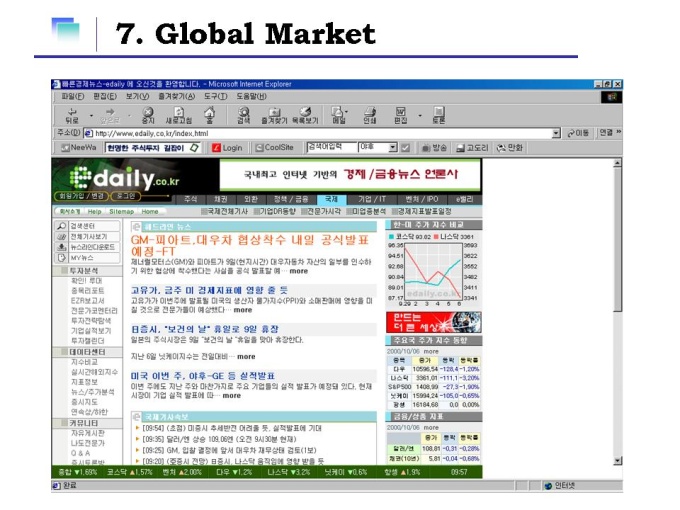Open the address bar URL dropdown
Image resolution: width=680 pixels, height=510 pixels.
tap(556, 133)
